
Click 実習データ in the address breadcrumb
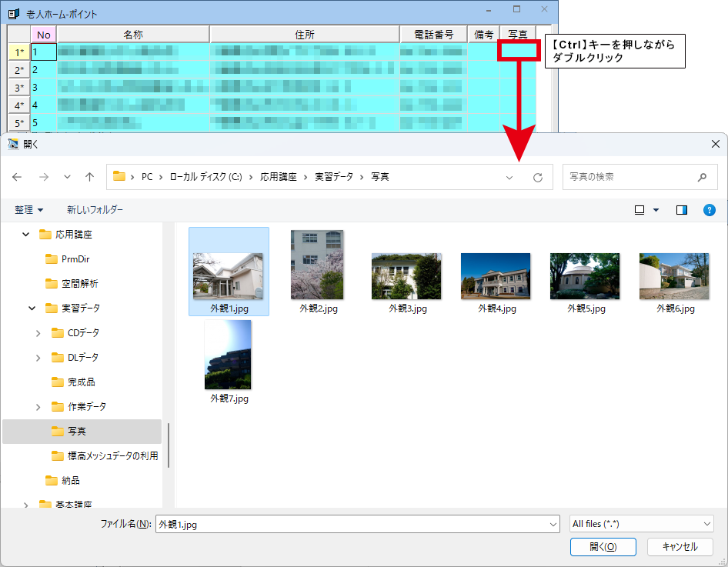(334, 177)
